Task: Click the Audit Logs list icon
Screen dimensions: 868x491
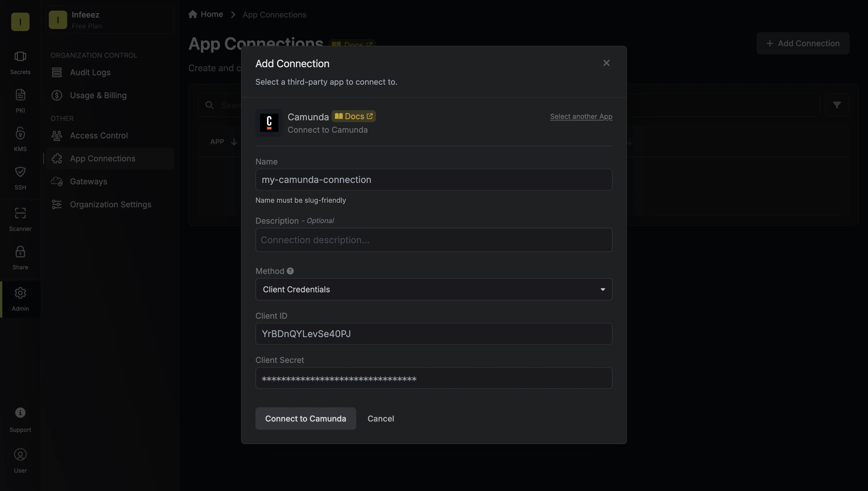Action: [57, 72]
